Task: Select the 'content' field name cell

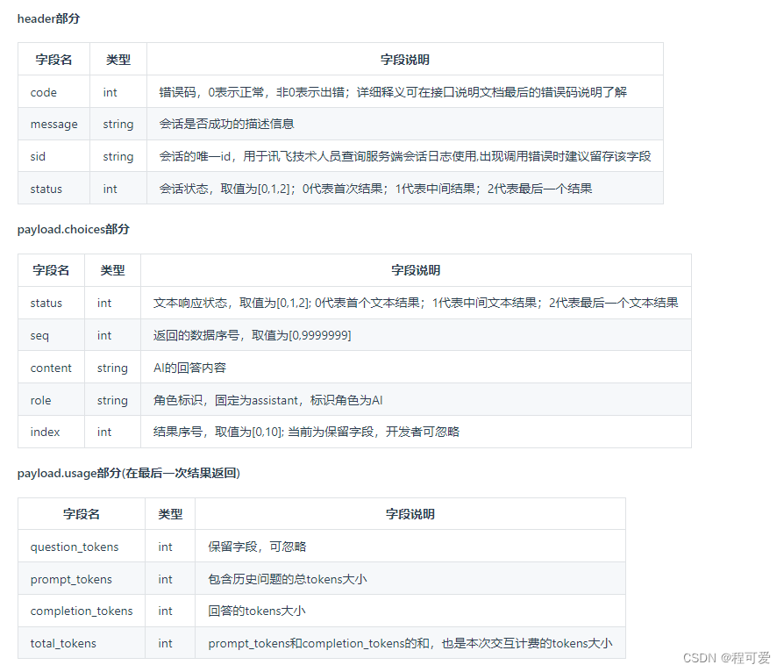Action: coord(52,368)
